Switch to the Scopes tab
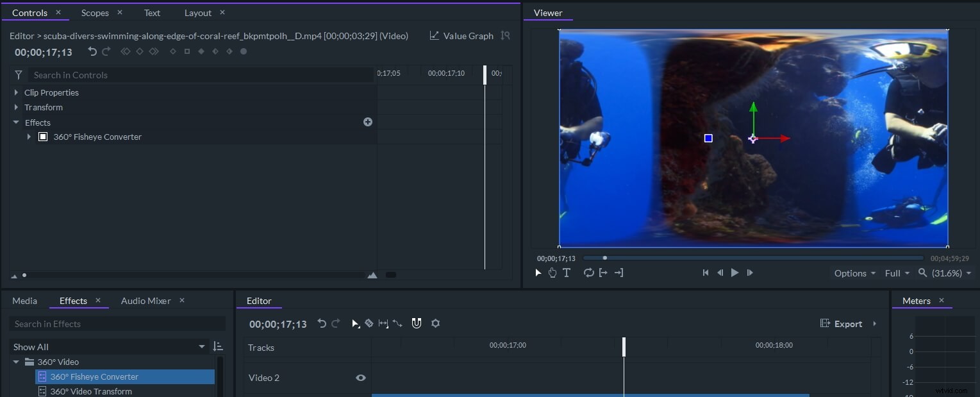 click(95, 13)
